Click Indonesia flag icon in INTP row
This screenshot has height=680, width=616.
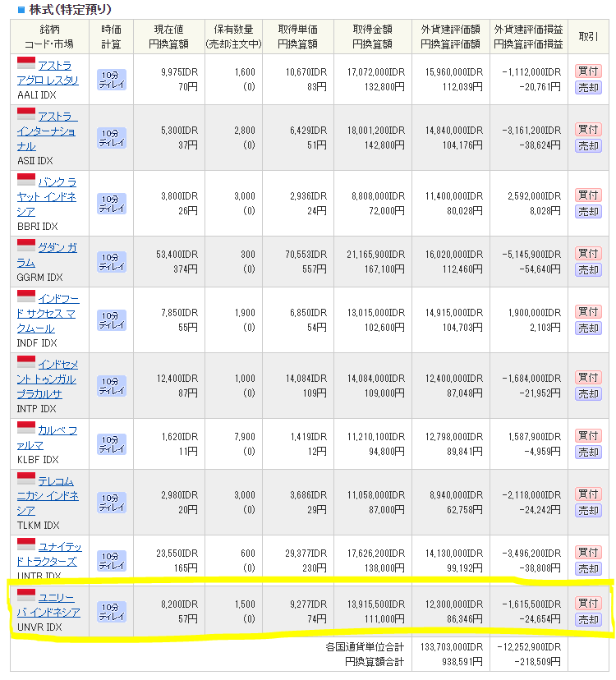26,361
